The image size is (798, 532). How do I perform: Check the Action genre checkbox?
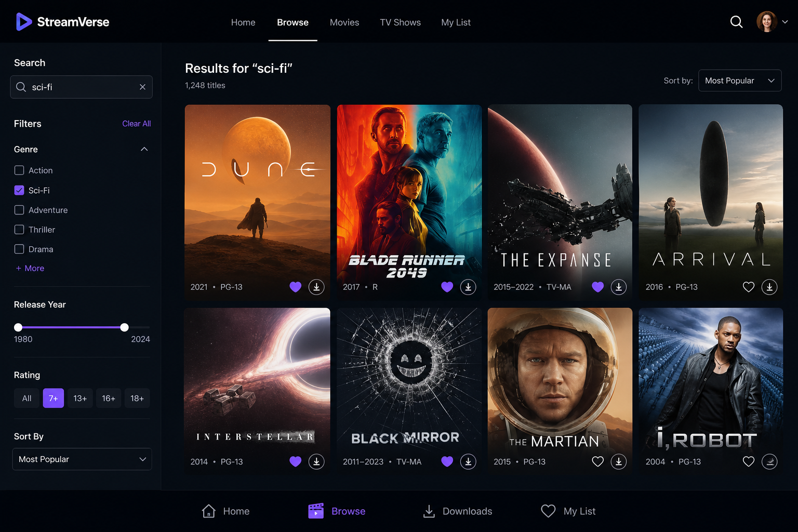point(19,170)
